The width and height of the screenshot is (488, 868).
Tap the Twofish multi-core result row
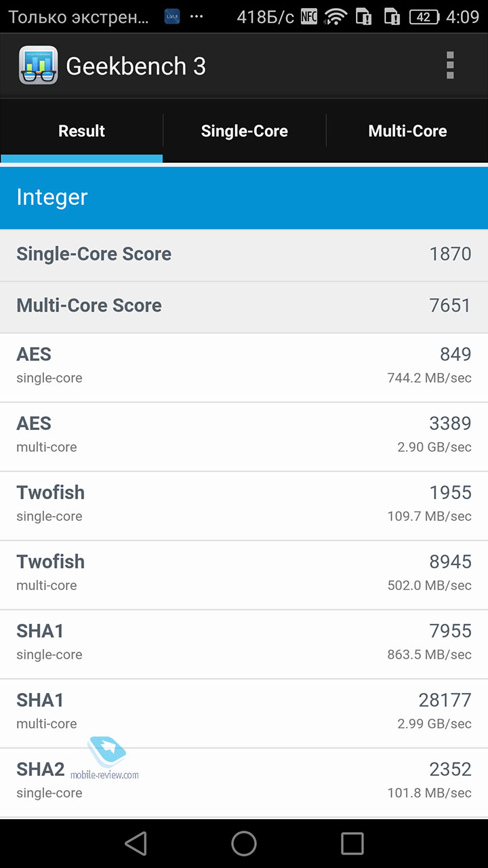click(x=244, y=575)
